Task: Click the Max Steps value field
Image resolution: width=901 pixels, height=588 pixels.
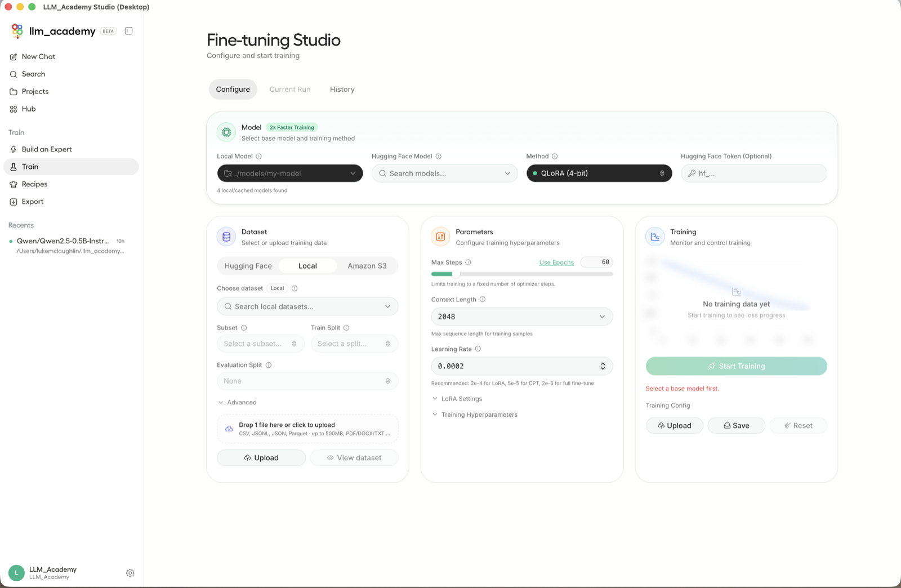Action: pyautogui.click(x=597, y=262)
